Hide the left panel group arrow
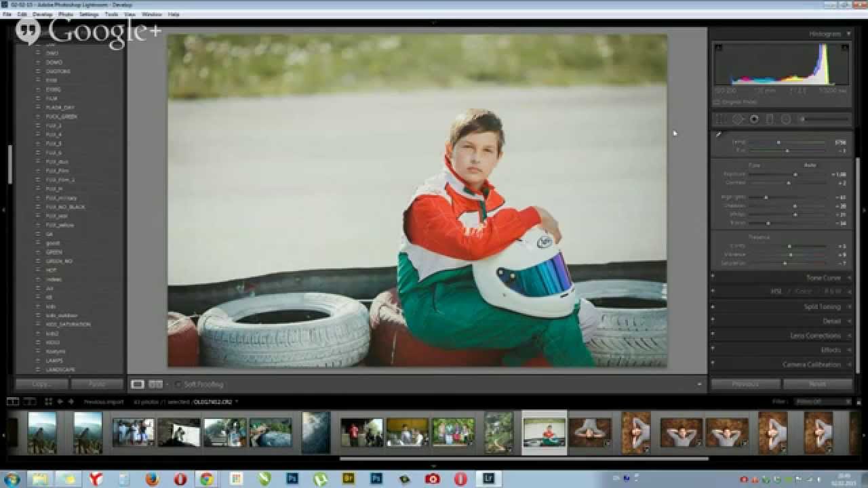Viewport: 868px width, 488px height. tap(3, 209)
